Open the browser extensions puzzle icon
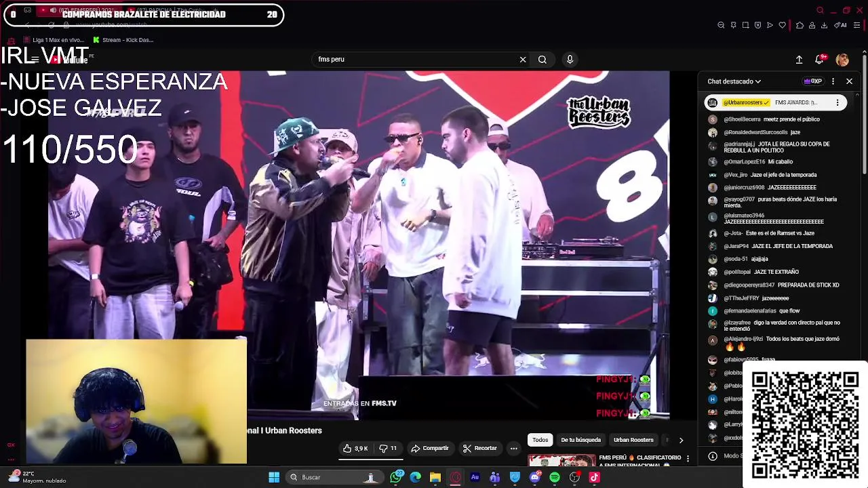The height and width of the screenshot is (488, 868). coord(800,25)
